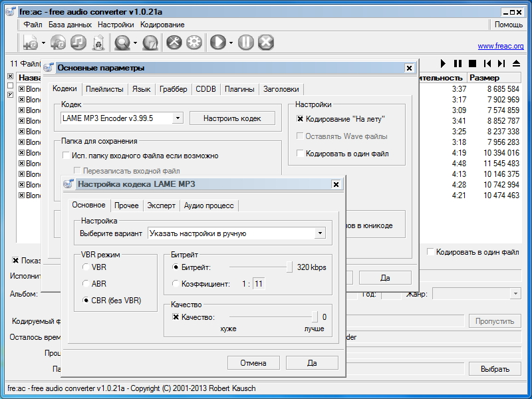
Task: Toggle the Качество checkbox
Action: point(176,317)
